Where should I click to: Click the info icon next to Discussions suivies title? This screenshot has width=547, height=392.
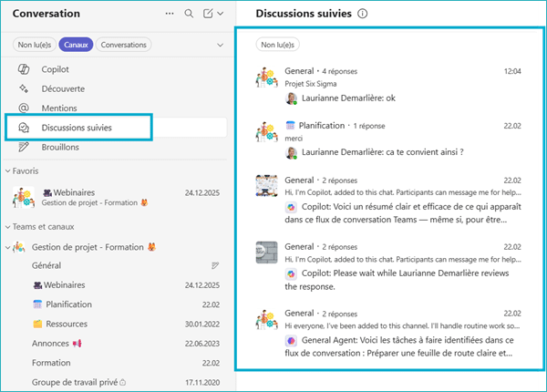(x=363, y=14)
